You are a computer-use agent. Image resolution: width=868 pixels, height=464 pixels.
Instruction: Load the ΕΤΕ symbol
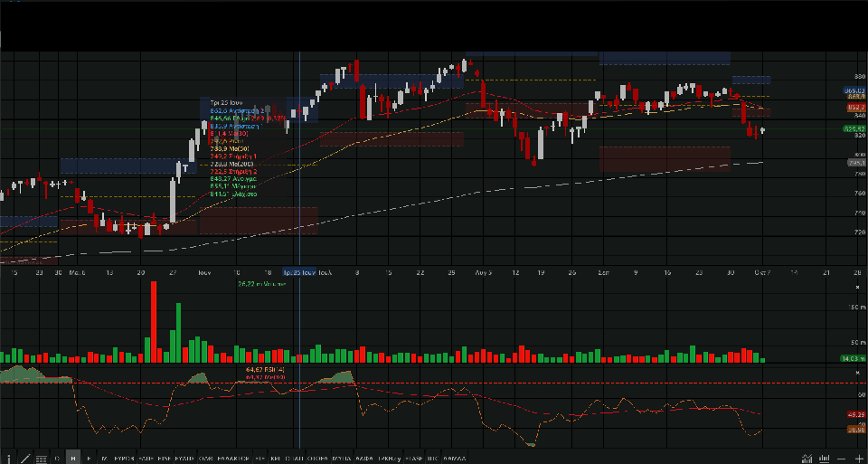coord(259,459)
